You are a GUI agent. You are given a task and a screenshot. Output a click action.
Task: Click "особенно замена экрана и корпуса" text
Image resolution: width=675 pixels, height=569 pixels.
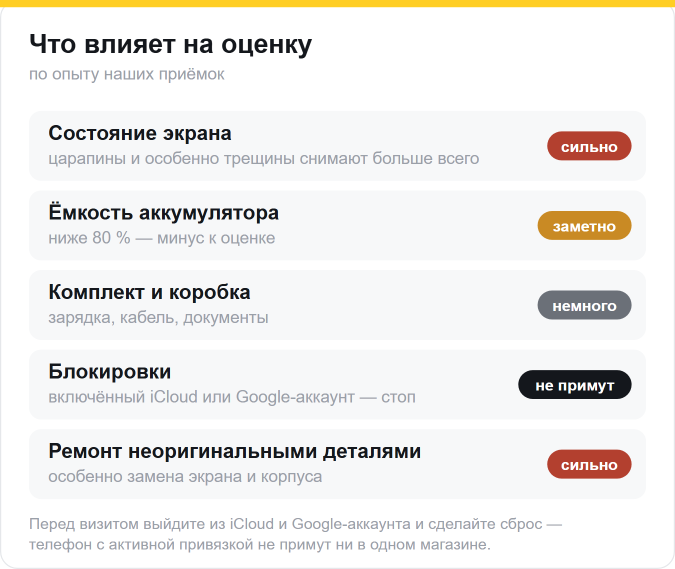tap(185, 476)
